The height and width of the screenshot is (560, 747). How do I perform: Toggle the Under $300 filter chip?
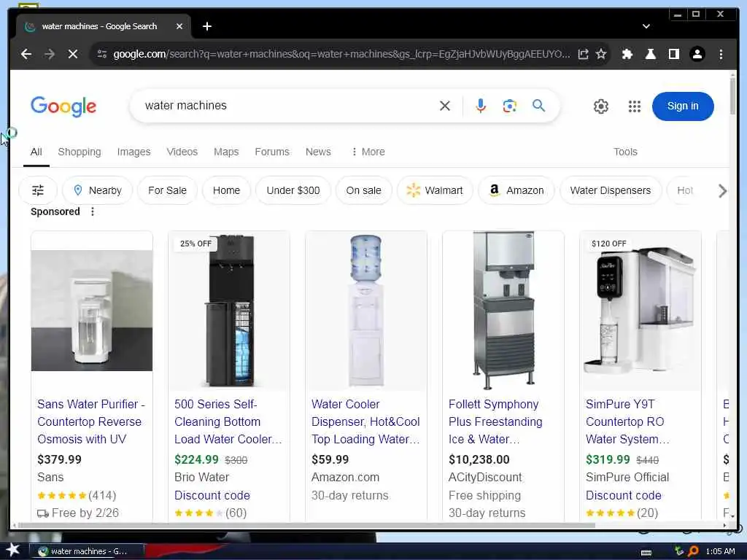pos(293,190)
